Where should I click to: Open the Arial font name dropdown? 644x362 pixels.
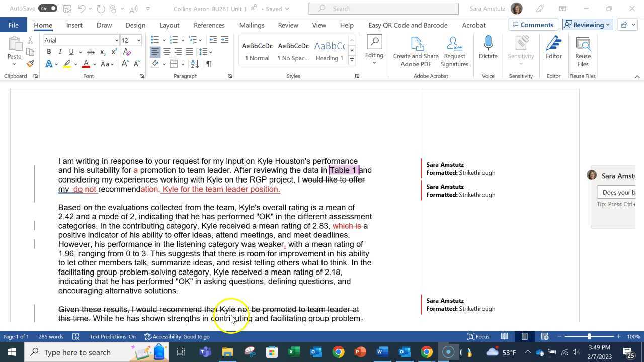coord(116,40)
